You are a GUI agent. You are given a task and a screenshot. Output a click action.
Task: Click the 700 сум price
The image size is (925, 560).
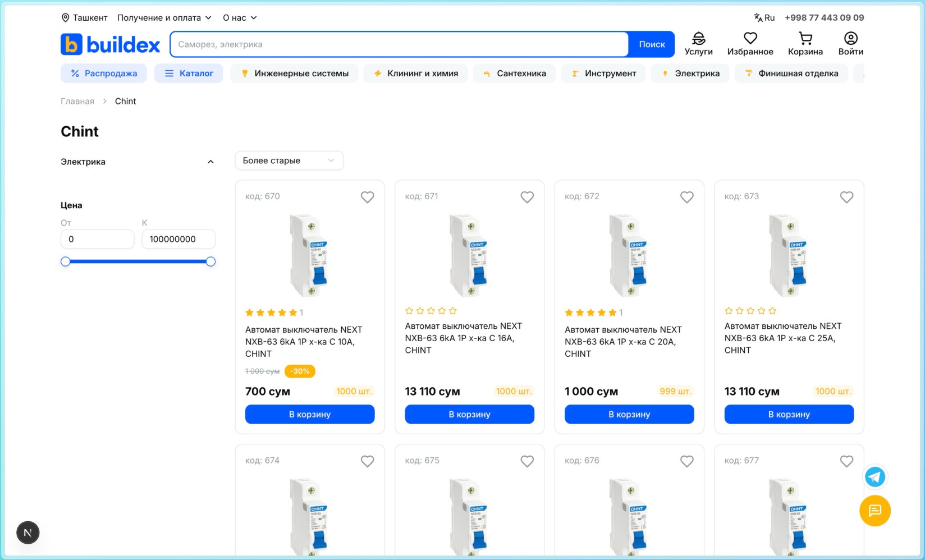(x=268, y=392)
